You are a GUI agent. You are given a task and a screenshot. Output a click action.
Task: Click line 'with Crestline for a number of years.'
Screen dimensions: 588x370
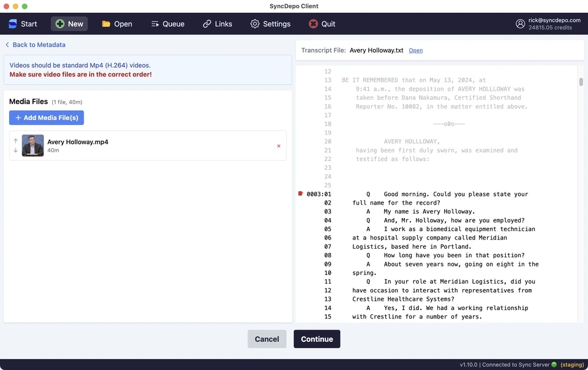(x=417, y=317)
